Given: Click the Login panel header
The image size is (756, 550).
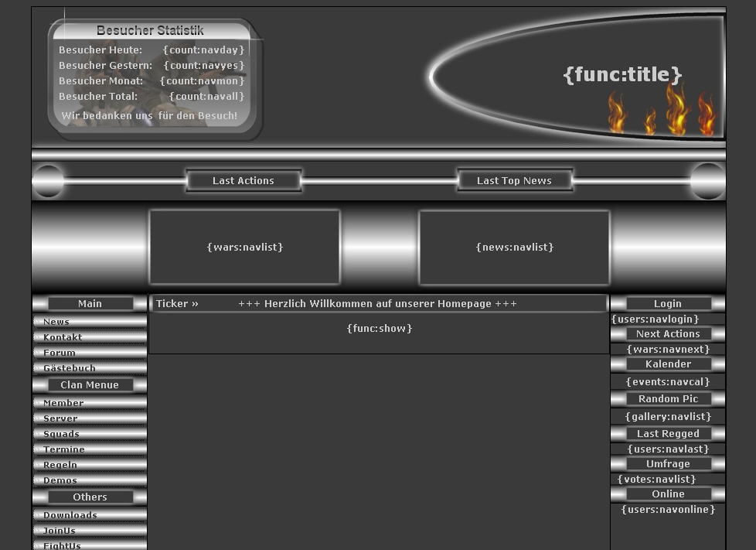Looking at the screenshot, I should click(x=668, y=303).
